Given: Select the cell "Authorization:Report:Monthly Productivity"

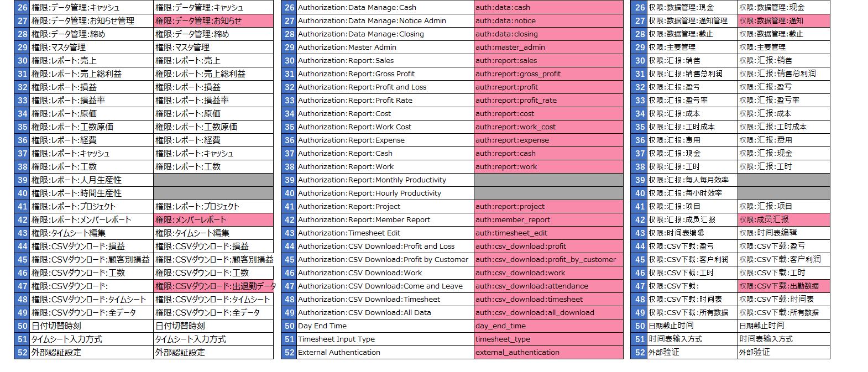Looking at the screenshot, I should point(385,180).
